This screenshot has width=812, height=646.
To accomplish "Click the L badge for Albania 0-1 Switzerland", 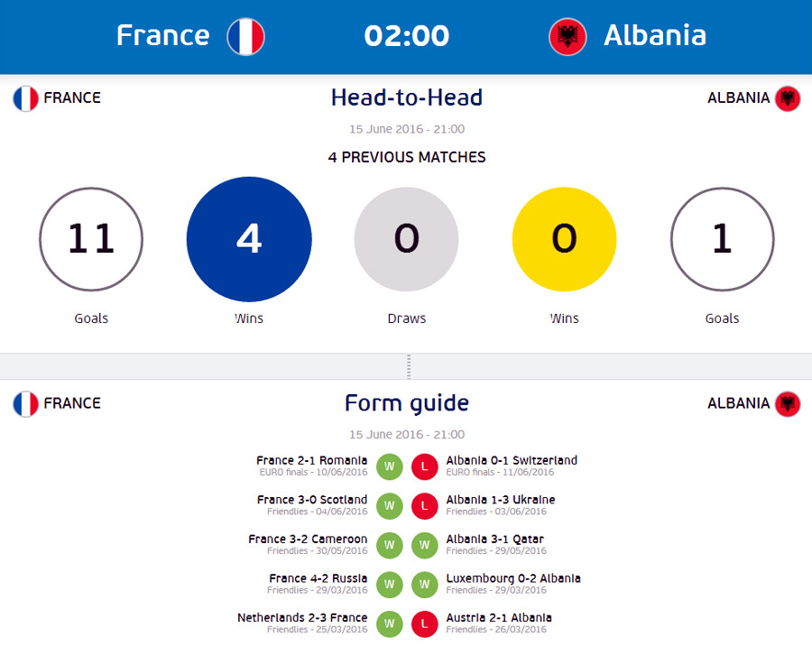I will pyautogui.click(x=425, y=466).
